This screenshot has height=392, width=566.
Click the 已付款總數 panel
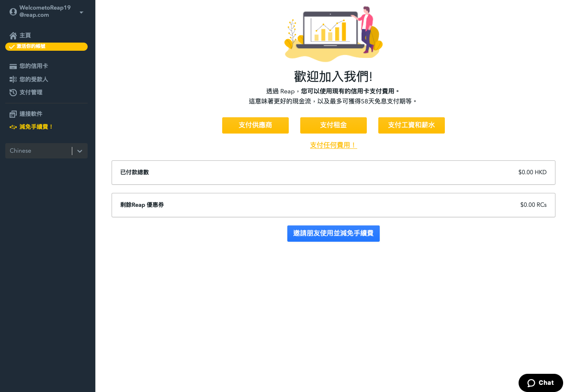(333, 172)
